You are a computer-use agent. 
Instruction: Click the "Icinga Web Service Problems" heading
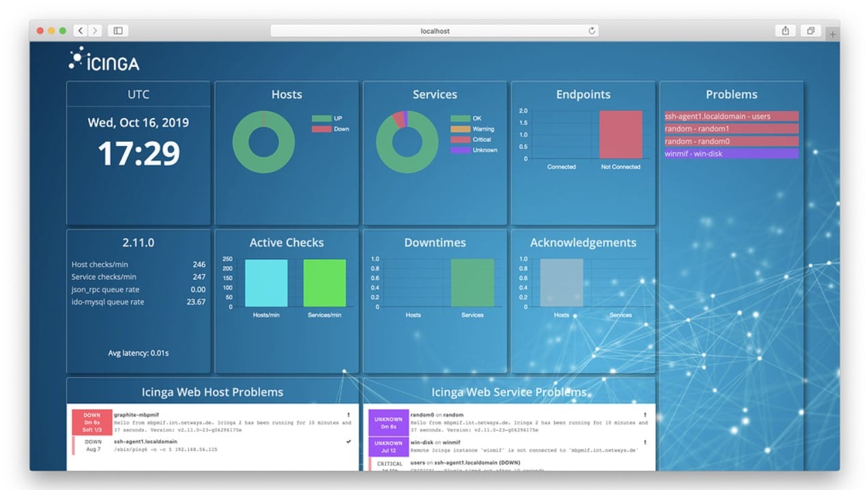point(509,392)
